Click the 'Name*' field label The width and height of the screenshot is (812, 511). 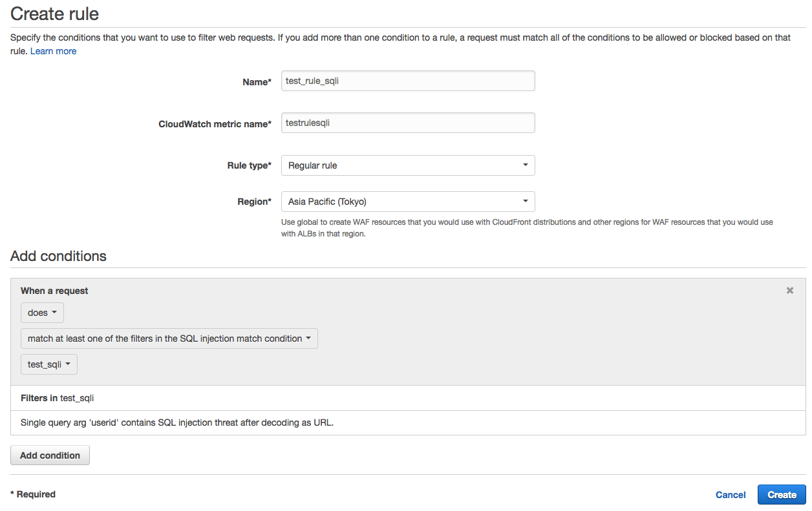(x=257, y=82)
